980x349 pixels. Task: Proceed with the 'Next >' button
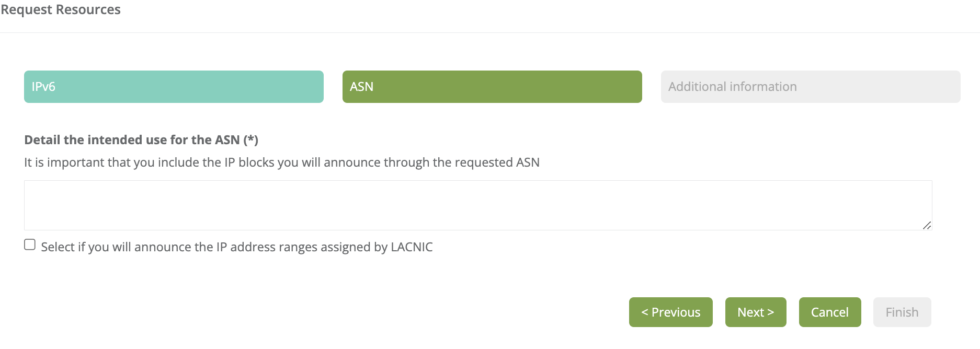coord(755,312)
